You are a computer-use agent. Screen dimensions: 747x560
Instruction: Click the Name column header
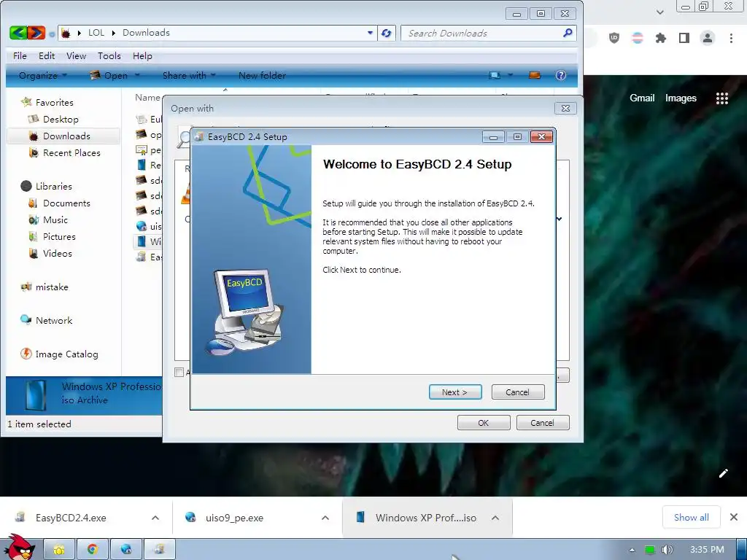point(147,98)
